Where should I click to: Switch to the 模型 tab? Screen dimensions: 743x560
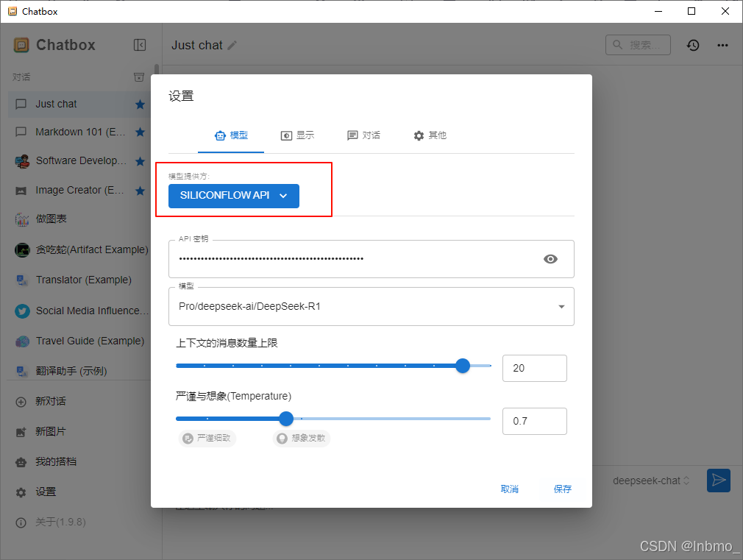point(231,135)
